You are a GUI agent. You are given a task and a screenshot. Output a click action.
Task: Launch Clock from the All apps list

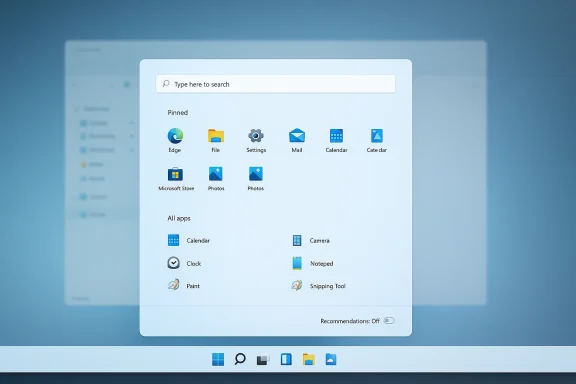184,263
